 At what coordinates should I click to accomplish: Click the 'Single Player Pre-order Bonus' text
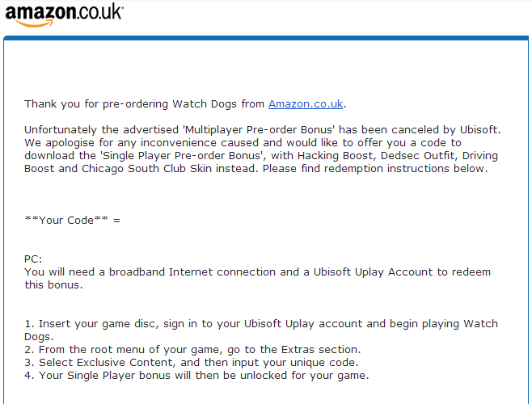pyautogui.click(x=183, y=156)
